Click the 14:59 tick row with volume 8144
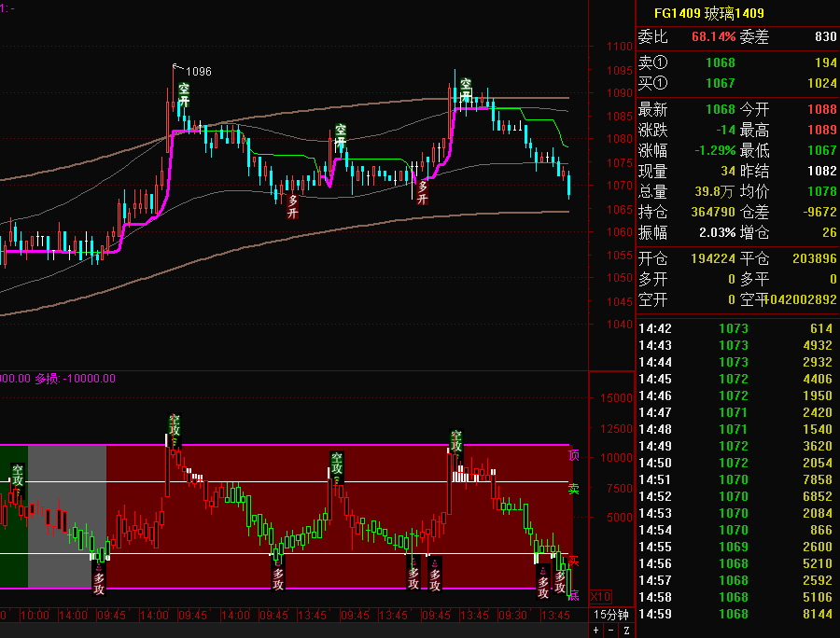This screenshot has height=638, width=840. pyautogui.click(x=737, y=614)
